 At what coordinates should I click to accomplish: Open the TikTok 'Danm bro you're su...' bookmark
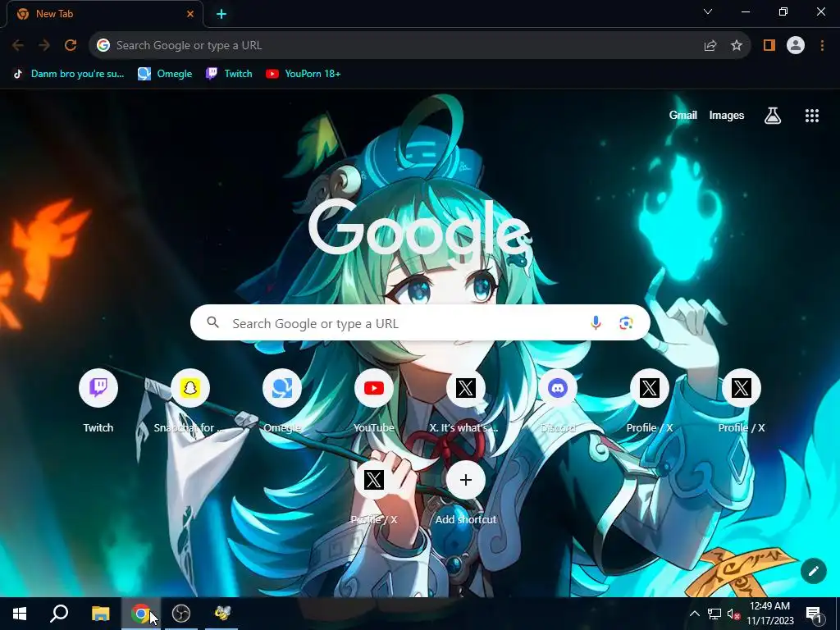69,74
